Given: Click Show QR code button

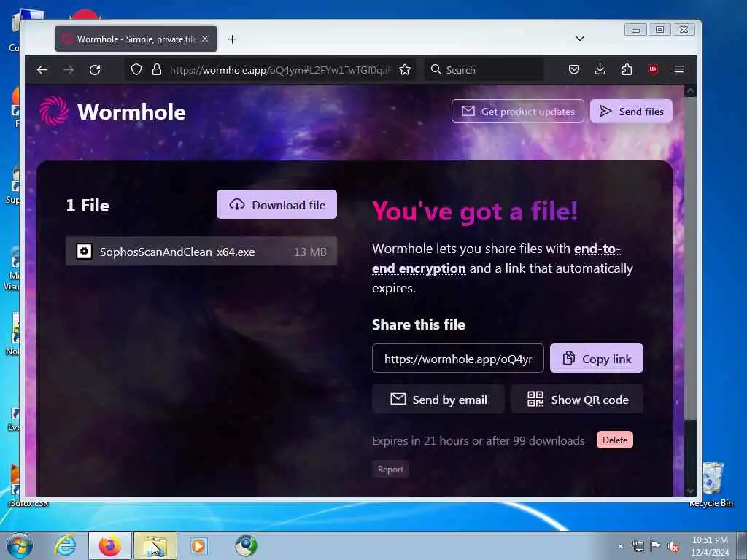Looking at the screenshot, I should 577,399.
